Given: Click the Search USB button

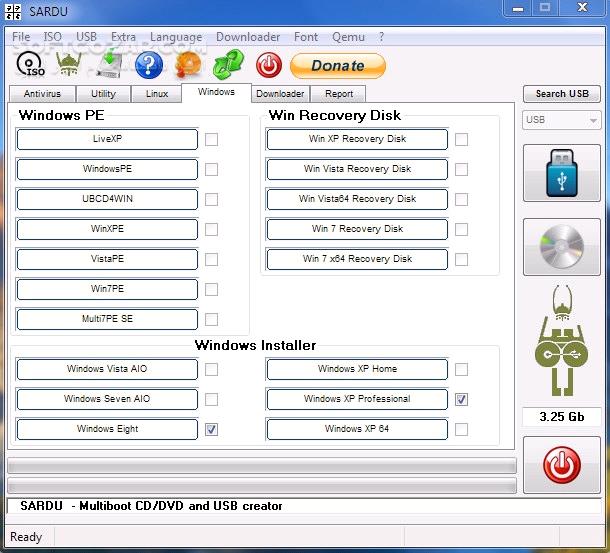Looking at the screenshot, I should coord(562,94).
